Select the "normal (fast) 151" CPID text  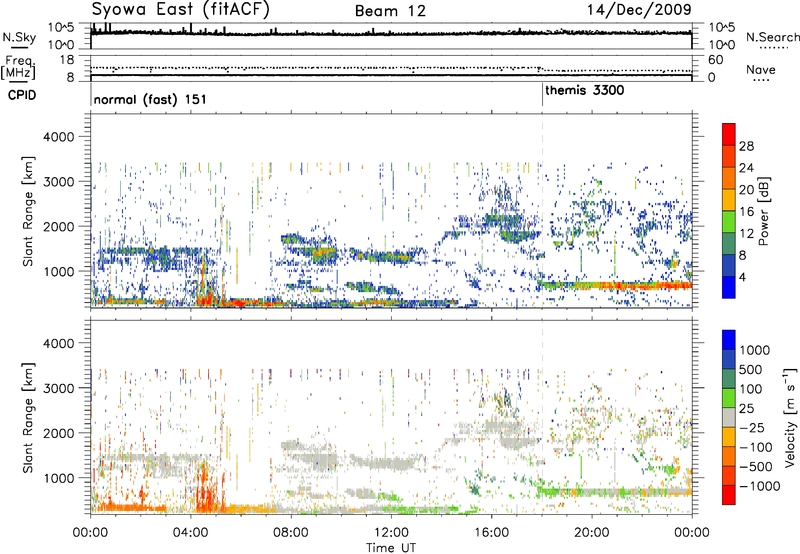pyautogui.click(x=150, y=99)
